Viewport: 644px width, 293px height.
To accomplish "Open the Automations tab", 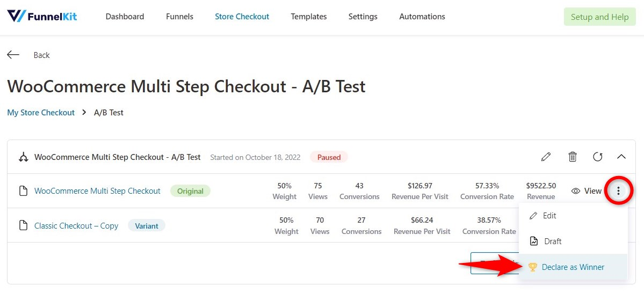I will pyautogui.click(x=422, y=17).
